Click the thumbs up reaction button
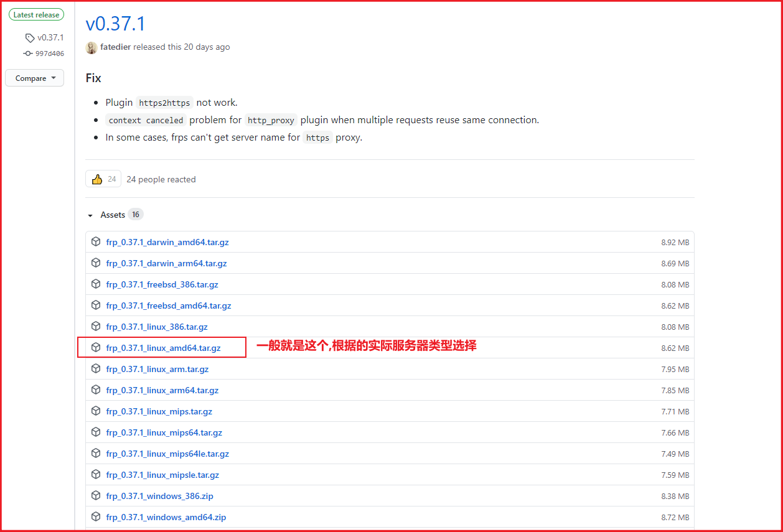783x532 pixels. click(103, 179)
